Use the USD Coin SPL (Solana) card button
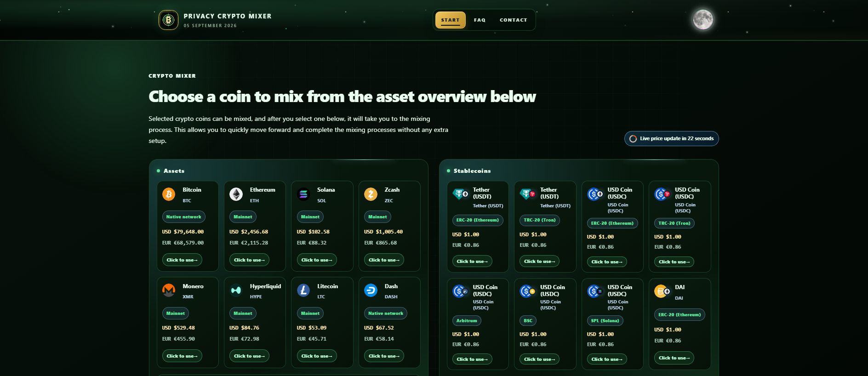Viewport: 868px width, 376px height. 607,359
